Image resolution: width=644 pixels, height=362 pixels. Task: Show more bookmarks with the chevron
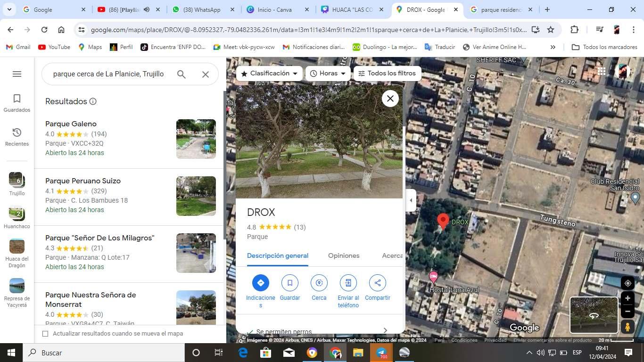coord(553,47)
